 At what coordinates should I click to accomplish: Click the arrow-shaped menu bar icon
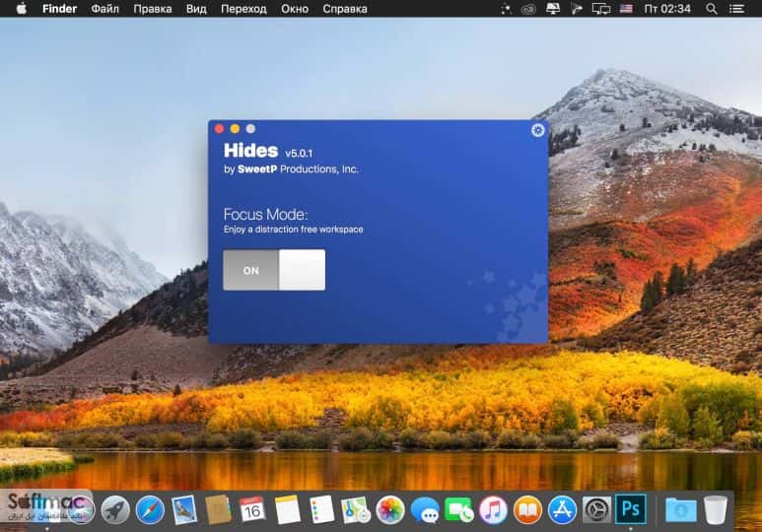coord(577,9)
